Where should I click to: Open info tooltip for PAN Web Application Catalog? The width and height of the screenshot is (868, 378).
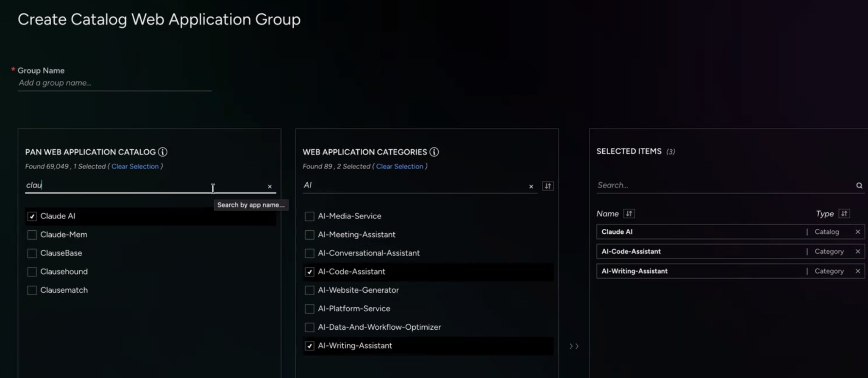click(x=163, y=152)
